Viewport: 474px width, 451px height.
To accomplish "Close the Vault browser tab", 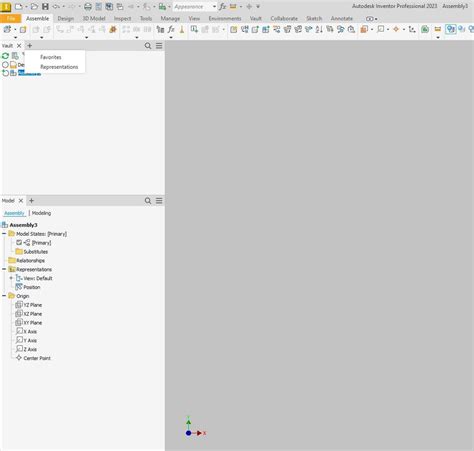I will (x=19, y=46).
